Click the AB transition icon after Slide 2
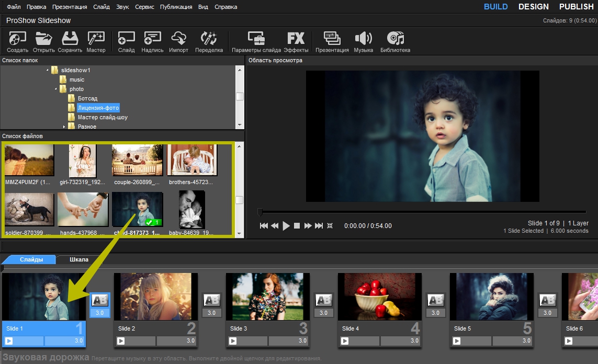Screen dimensions: 598x364 (212, 300)
